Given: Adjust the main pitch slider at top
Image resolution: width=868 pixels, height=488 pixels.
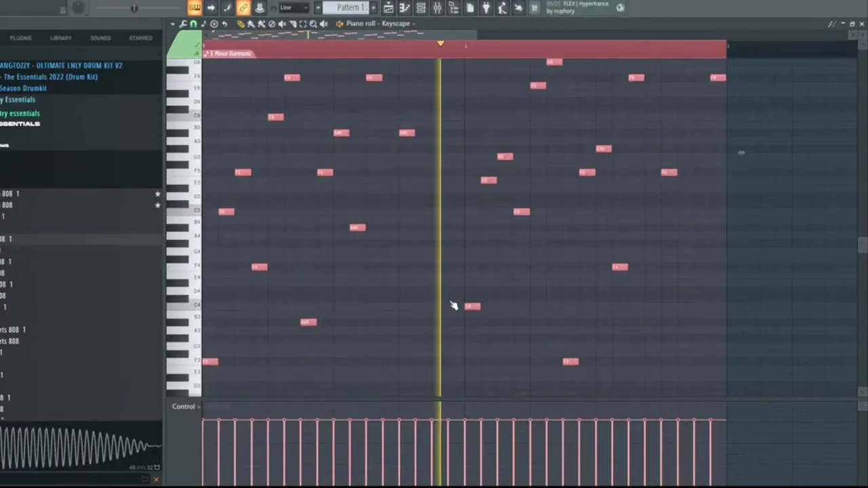Looking at the screenshot, I should click(x=134, y=8).
